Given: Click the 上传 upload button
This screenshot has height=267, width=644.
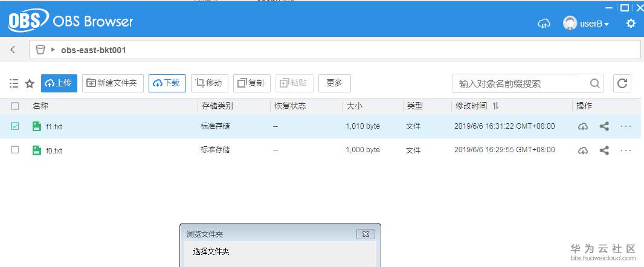Looking at the screenshot, I should (x=59, y=83).
